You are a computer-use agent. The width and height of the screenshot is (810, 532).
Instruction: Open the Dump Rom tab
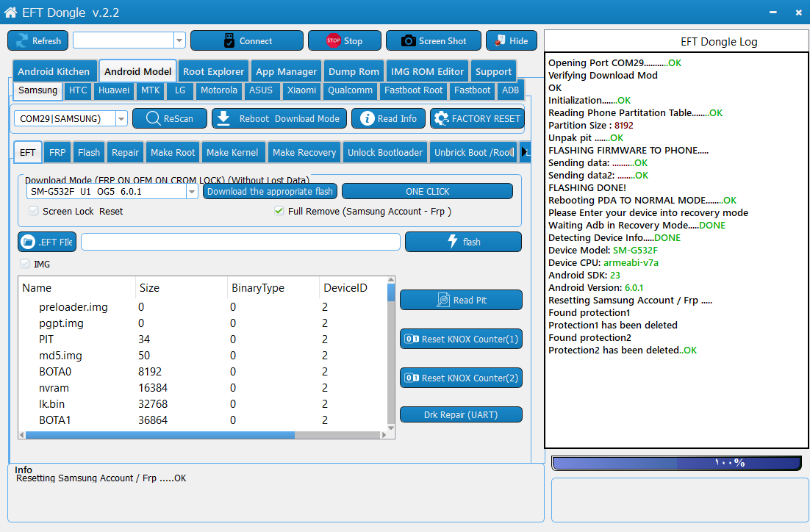[x=354, y=72]
